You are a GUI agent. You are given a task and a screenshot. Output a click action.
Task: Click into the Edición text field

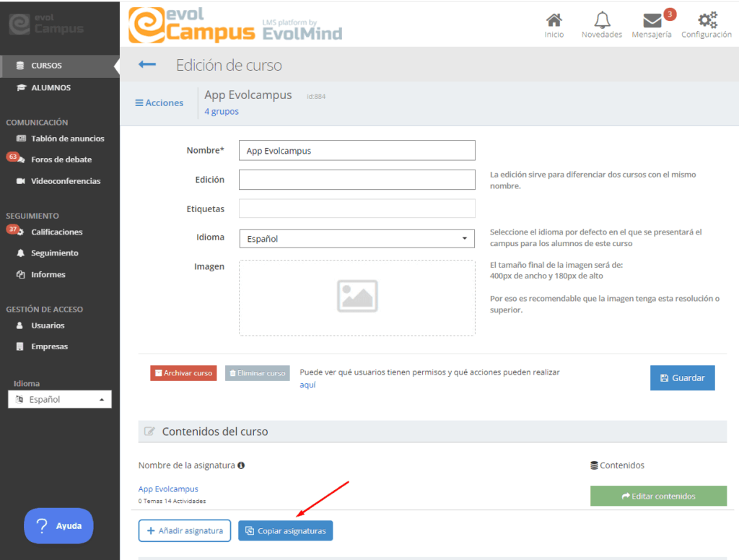click(357, 180)
